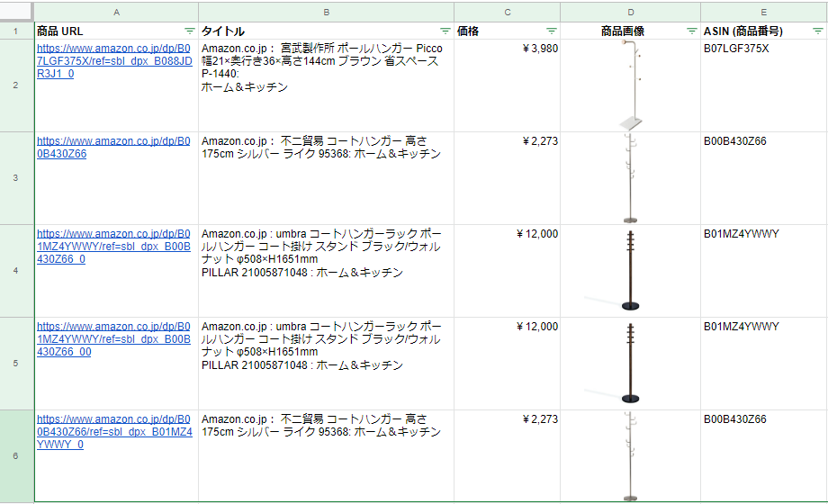Select row 6 header

[x=16, y=456]
